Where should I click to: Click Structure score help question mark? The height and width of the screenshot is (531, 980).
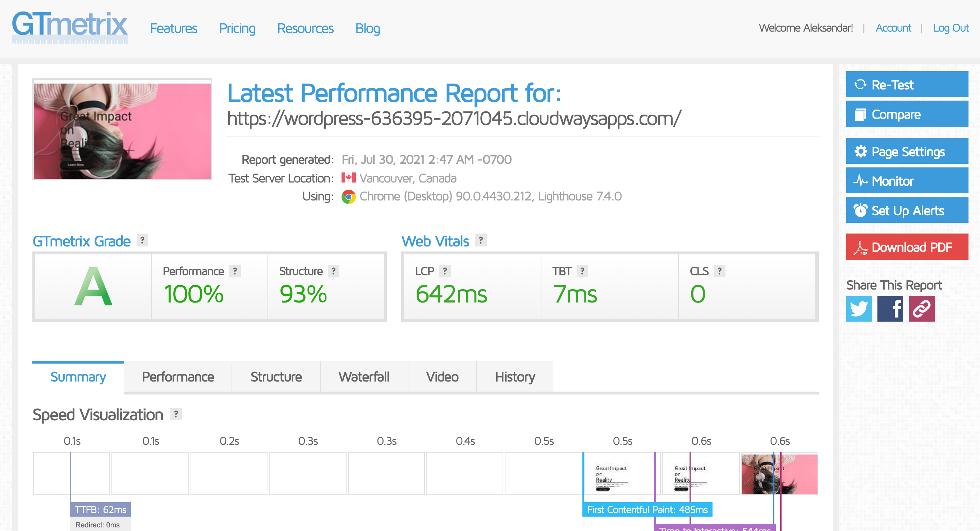click(333, 271)
